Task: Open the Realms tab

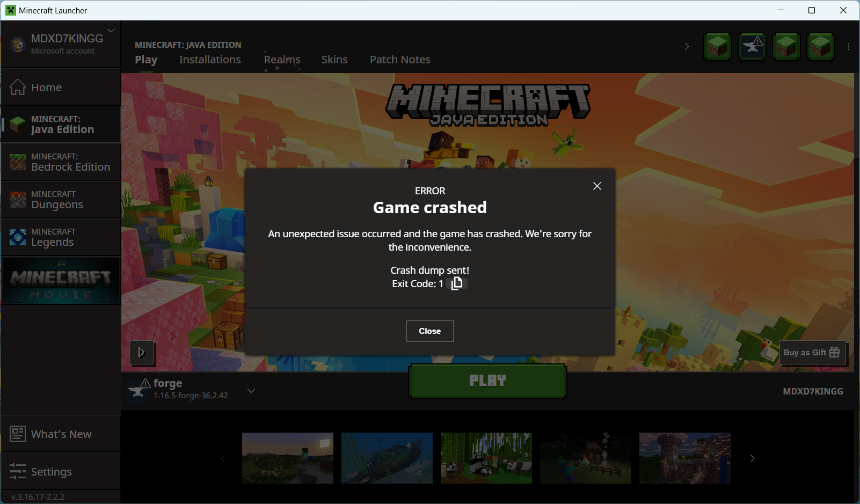Action: (x=282, y=60)
